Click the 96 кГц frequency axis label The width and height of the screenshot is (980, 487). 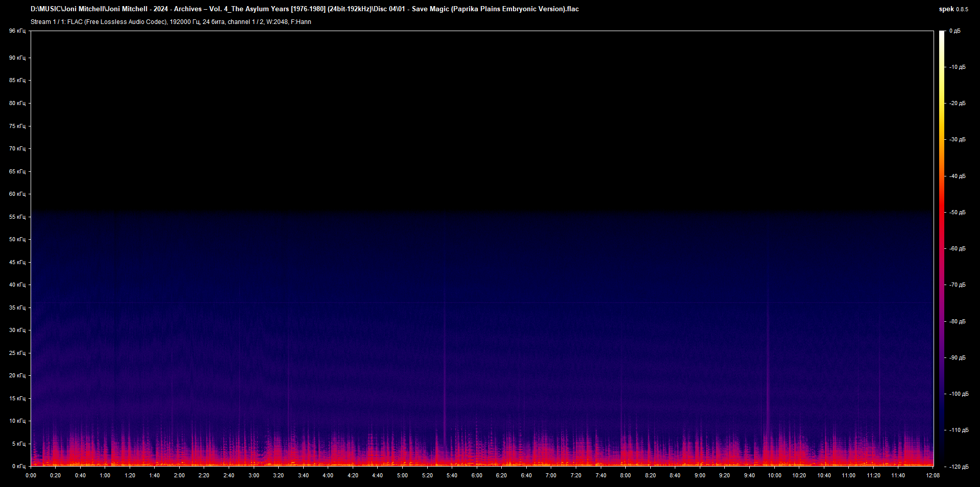click(x=17, y=31)
